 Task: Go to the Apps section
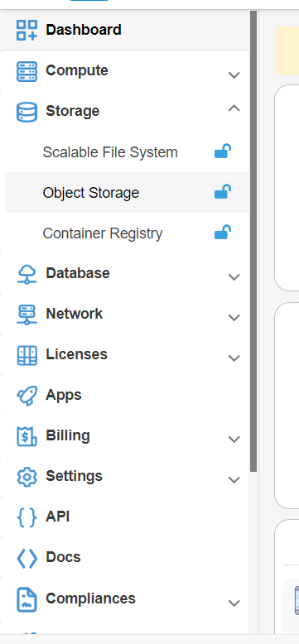point(64,396)
